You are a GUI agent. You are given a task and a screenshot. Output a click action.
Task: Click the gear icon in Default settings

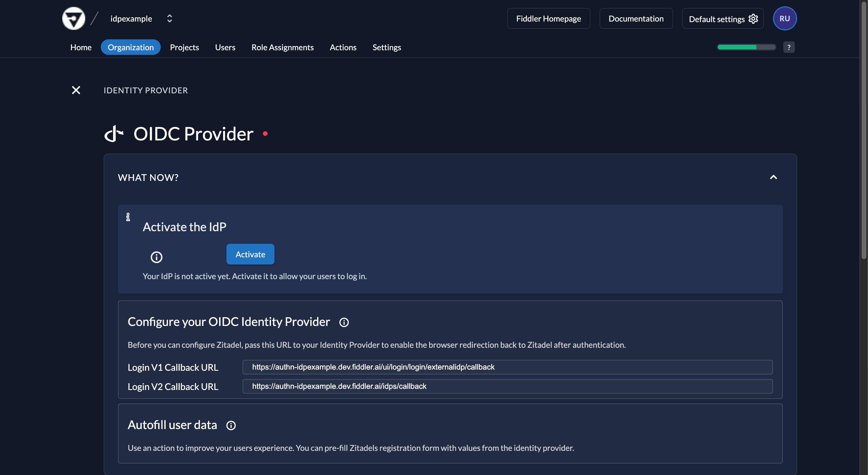tap(753, 19)
